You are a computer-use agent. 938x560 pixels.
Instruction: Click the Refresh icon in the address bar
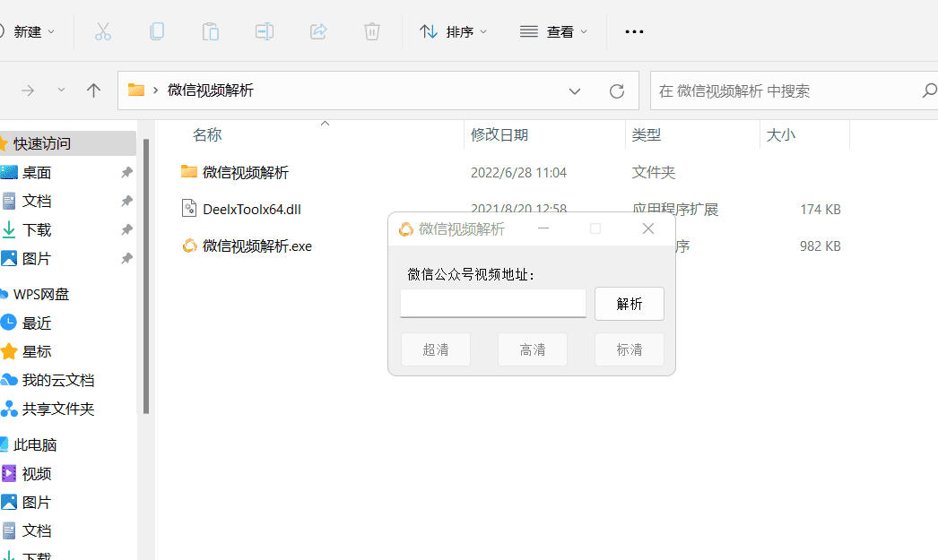pyautogui.click(x=616, y=90)
